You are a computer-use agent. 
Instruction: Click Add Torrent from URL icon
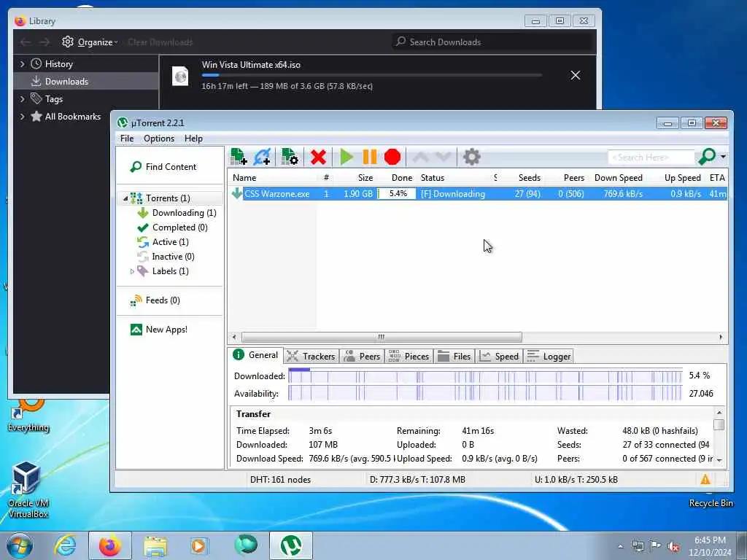[x=263, y=157]
